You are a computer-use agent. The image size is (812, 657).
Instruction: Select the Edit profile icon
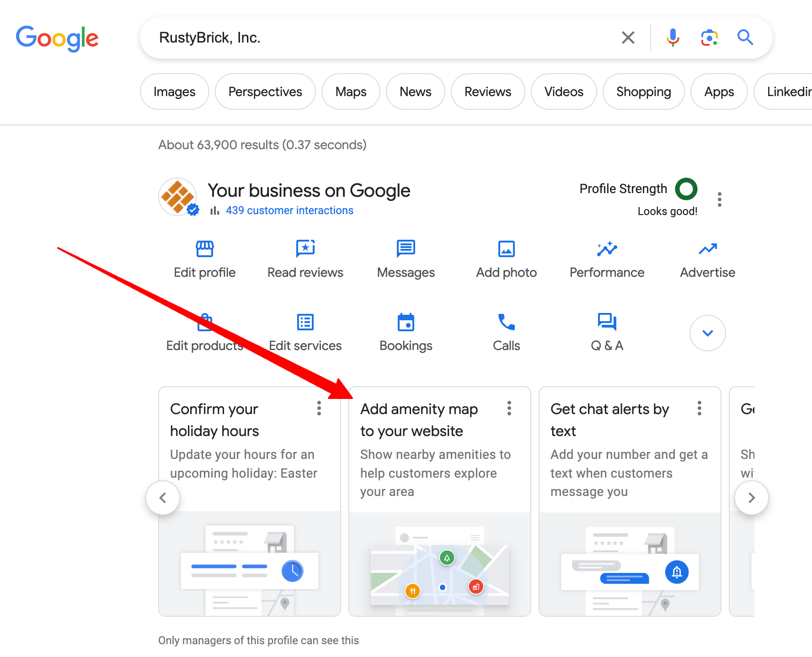(204, 249)
